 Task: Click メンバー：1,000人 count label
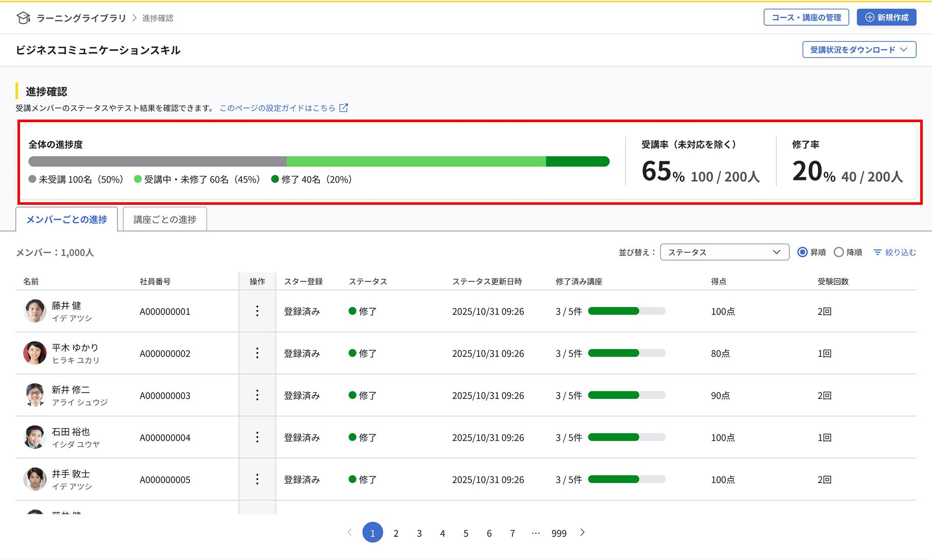point(55,253)
